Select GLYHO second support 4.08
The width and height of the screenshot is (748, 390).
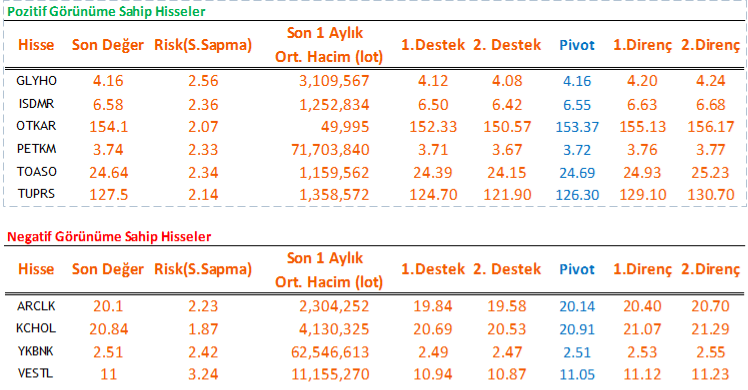pos(507,81)
